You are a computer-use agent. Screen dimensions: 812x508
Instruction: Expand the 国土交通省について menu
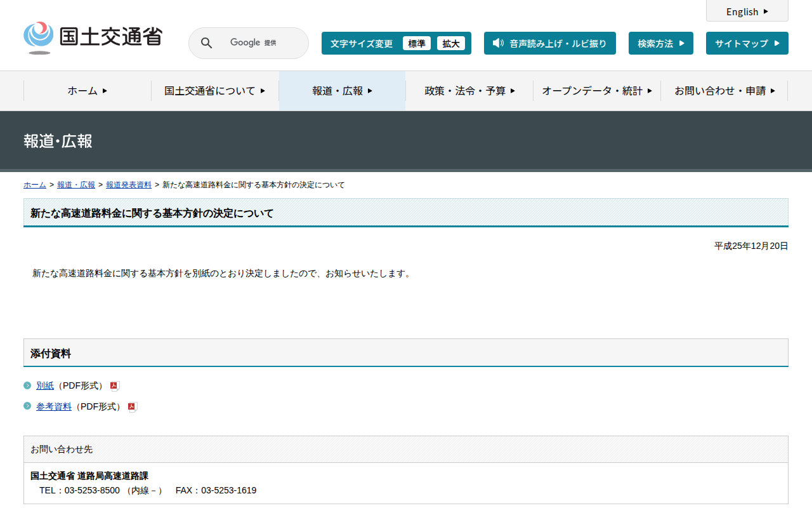click(x=214, y=91)
